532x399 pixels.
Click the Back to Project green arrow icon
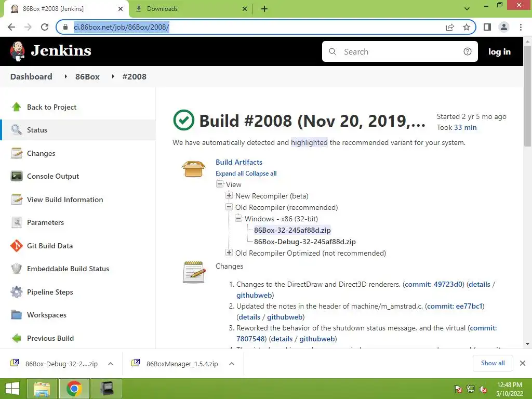coord(16,107)
